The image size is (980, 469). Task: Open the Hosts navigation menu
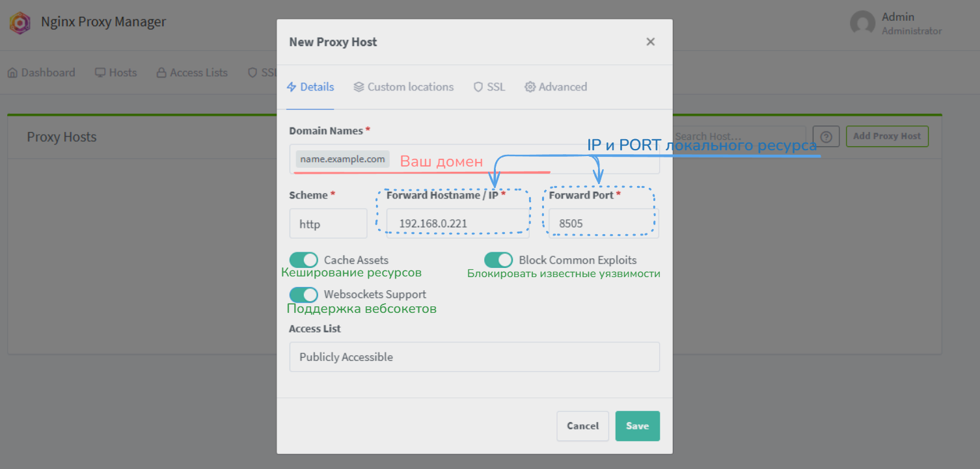tap(116, 73)
